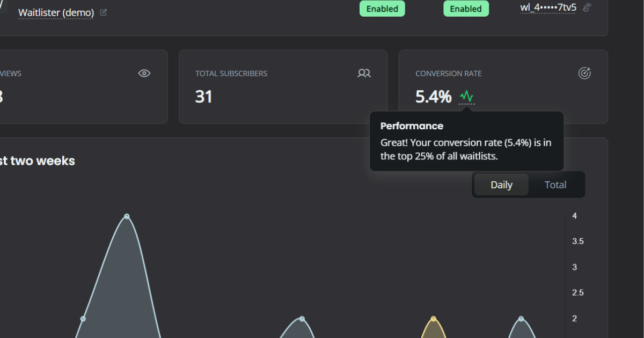Click the people icon on Total Subscribers card
The height and width of the screenshot is (338, 644).
pos(364,73)
